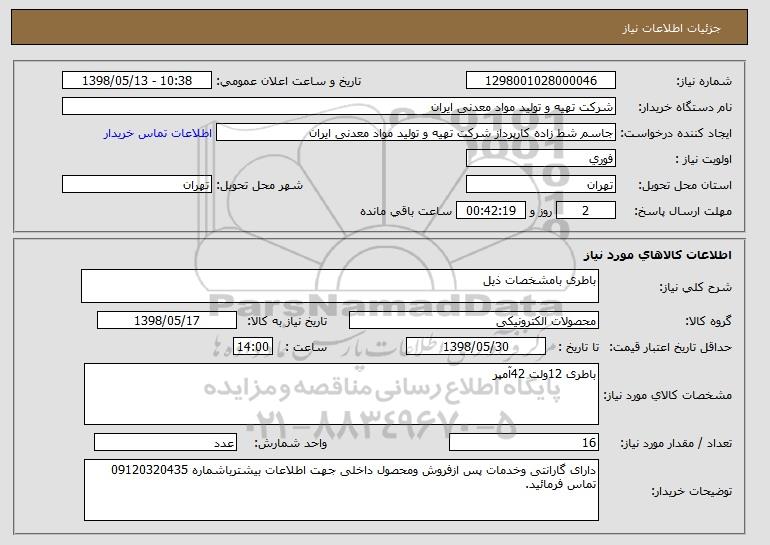Click the remaining days field showing 2
Image resolution: width=770 pixels, height=545 pixels.
click(x=586, y=211)
